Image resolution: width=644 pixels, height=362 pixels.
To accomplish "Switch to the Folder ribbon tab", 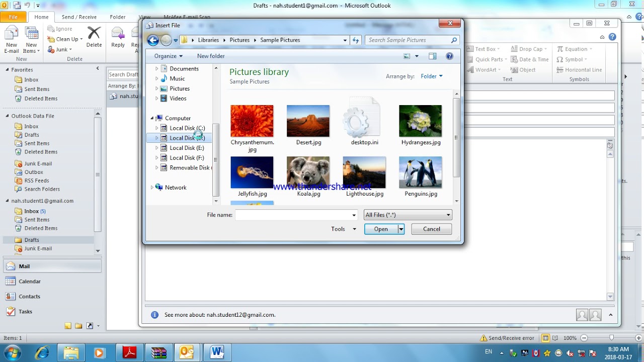I will [x=118, y=17].
